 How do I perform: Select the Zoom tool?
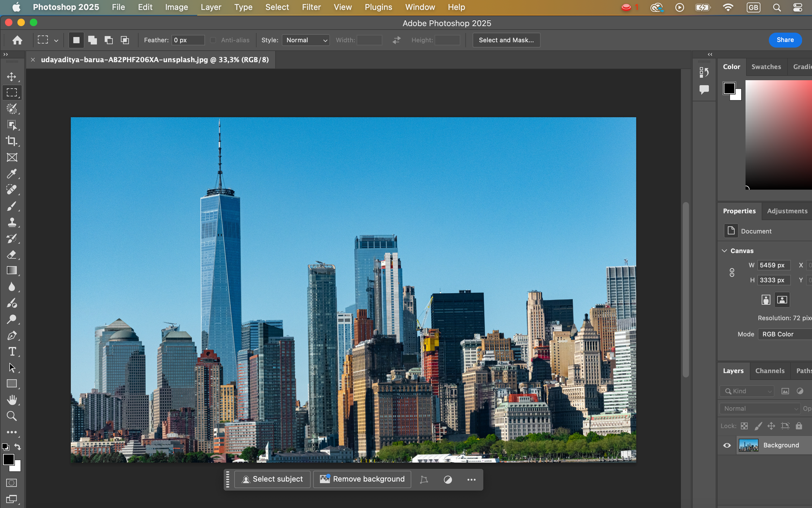pos(12,416)
